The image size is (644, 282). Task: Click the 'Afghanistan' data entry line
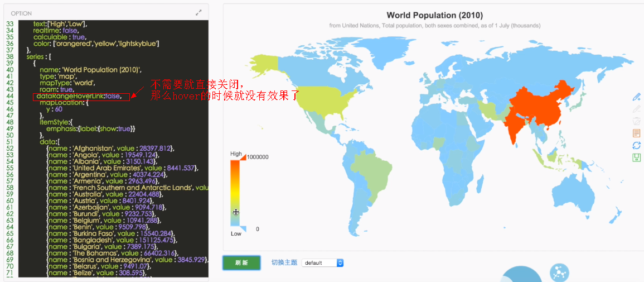point(112,148)
